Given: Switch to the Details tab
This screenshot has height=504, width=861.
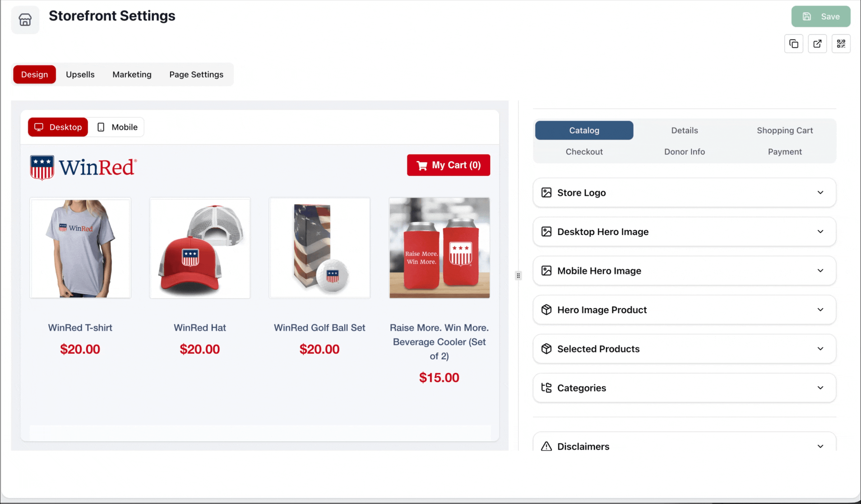Looking at the screenshot, I should click(685, 130).
